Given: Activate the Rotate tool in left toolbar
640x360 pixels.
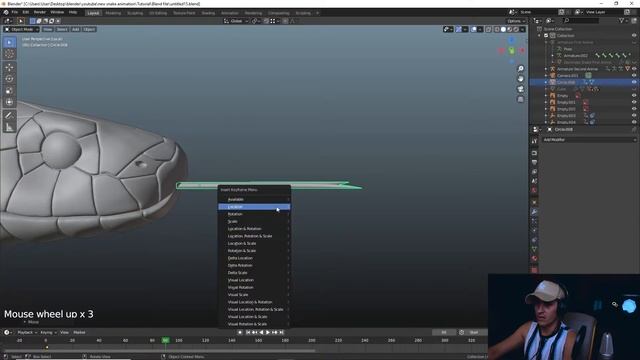Looking at the screenshot, I should click(9, 79).
